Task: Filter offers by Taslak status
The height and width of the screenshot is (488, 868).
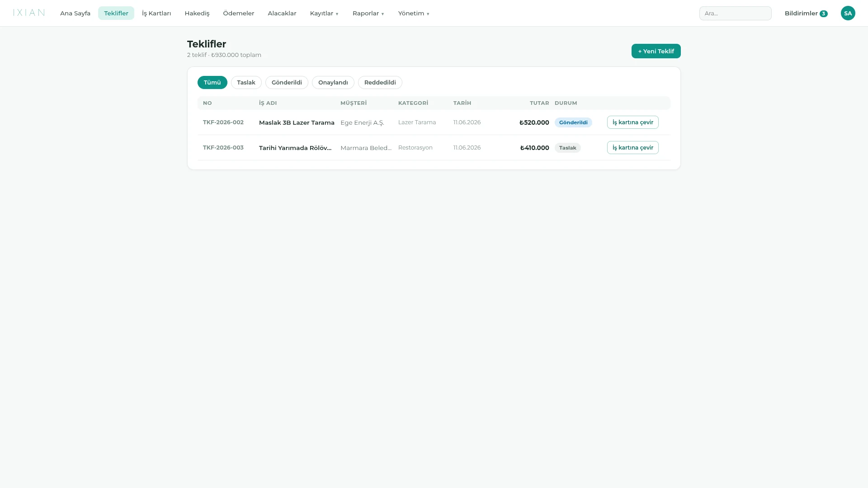Action: click(x=246, y=82)
